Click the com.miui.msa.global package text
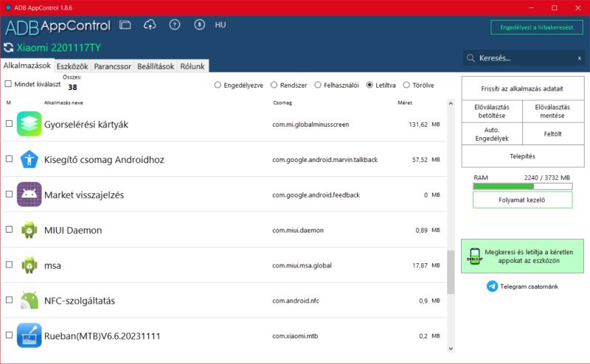 point(302,265)
